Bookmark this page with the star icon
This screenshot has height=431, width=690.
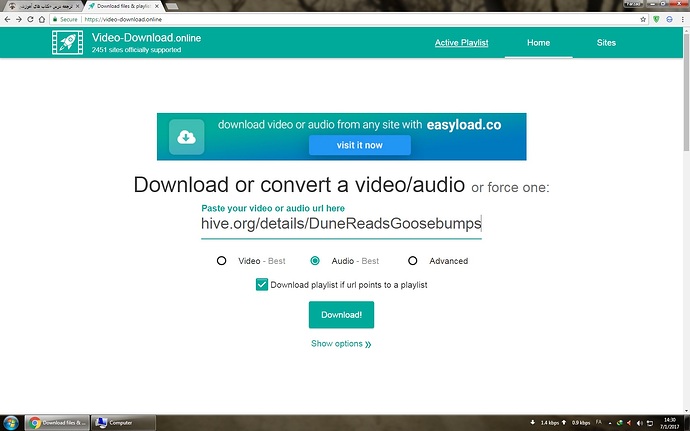[x=643, y=19]
